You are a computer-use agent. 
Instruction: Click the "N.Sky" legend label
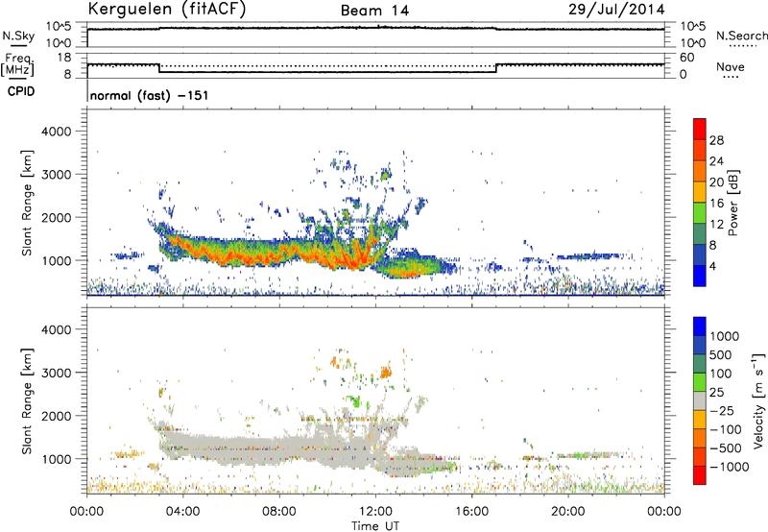pyautogui.click(x=18, y=36)
